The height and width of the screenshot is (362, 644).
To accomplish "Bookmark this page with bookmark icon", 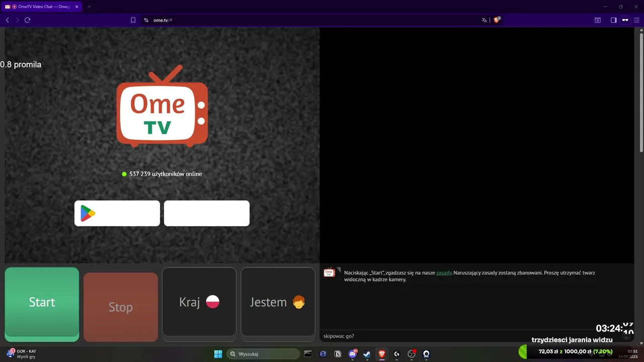I will click(x=133, y=20).
